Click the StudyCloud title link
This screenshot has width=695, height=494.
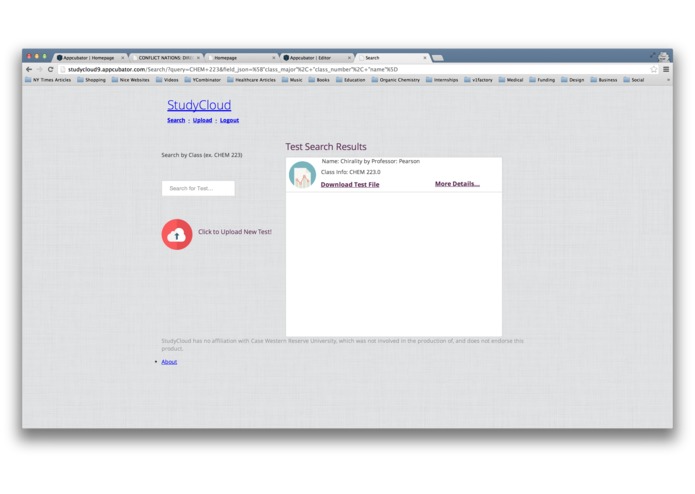coord(199,105)
